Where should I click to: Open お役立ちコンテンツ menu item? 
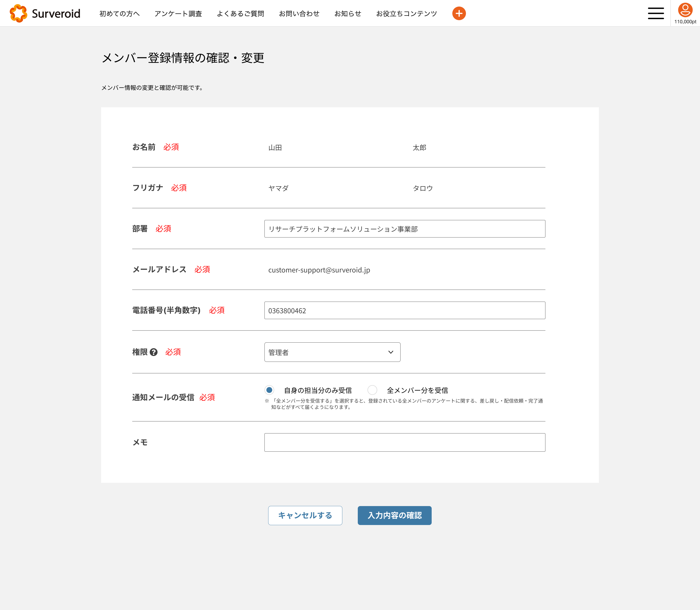pyautogui.click(x=406, y=14)
